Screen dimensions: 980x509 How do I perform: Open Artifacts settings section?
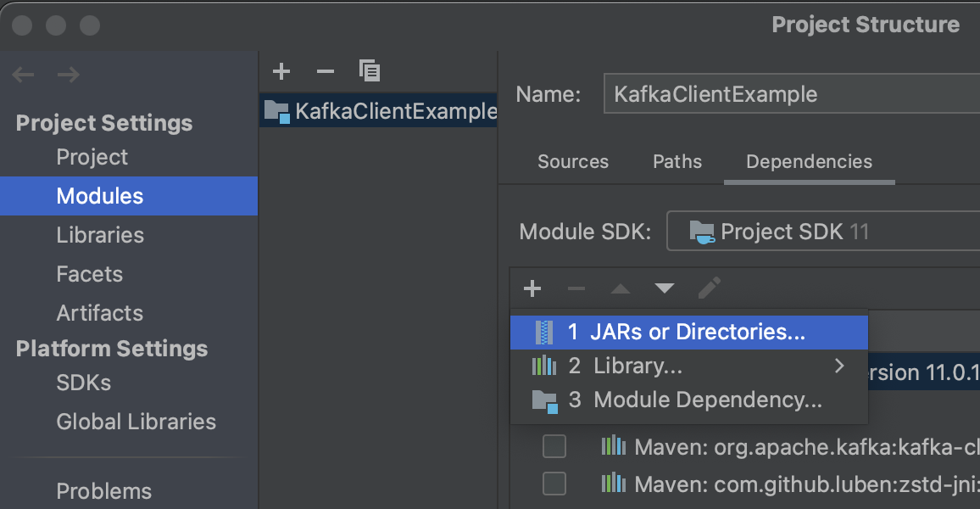[x=100, y=313]
